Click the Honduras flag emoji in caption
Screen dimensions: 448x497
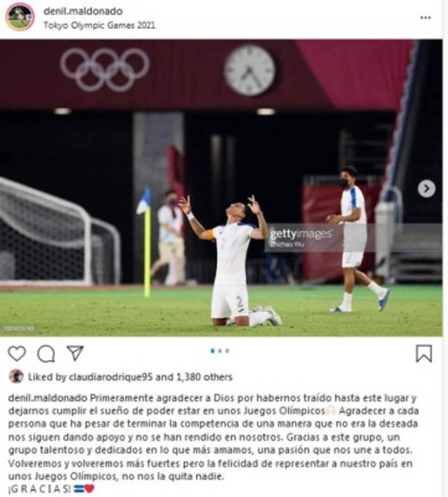click(79, 489)
